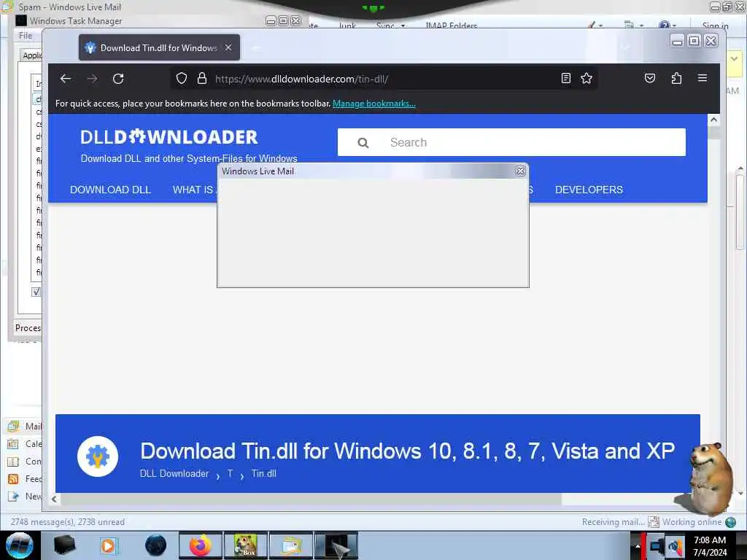Open the Windows Live Mail taskbar button

click(x=291, y=545)
